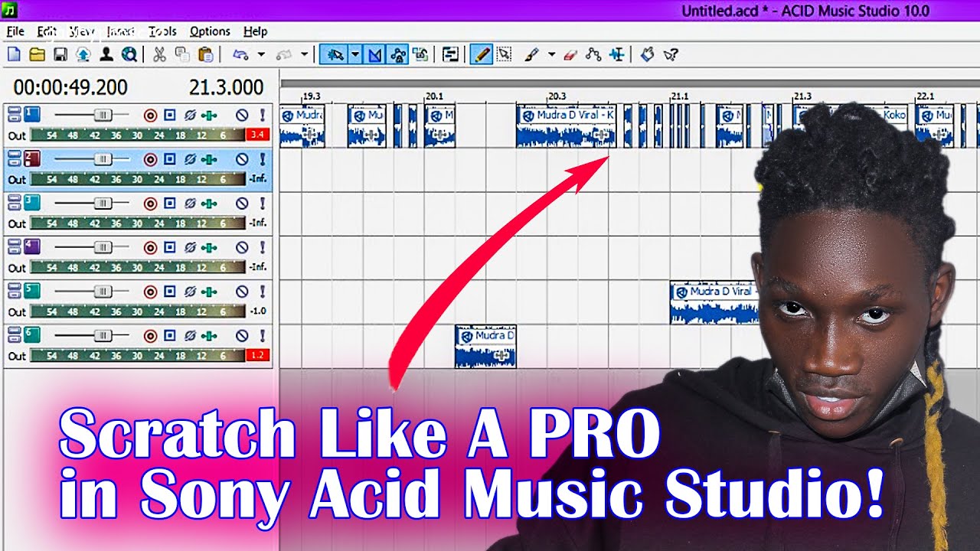Viewport: 980px width, 551px height.
Task: Open the View menu
Action: point(82,31)
